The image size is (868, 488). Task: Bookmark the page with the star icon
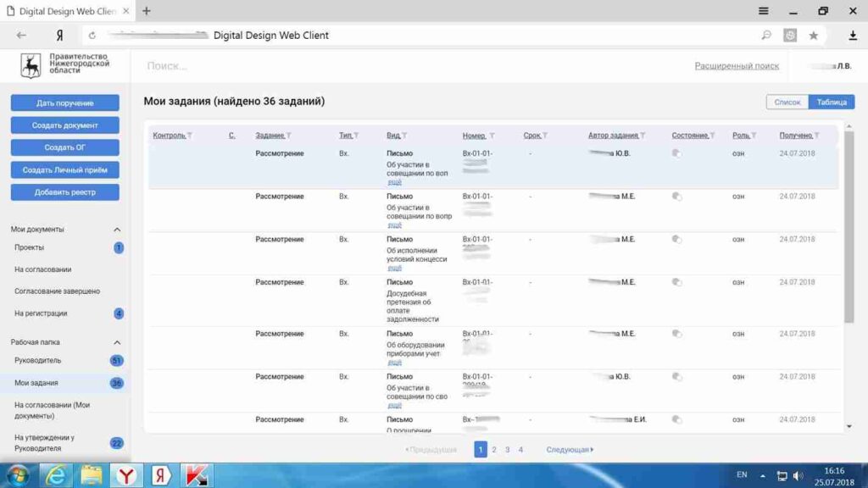coord(814,36)
